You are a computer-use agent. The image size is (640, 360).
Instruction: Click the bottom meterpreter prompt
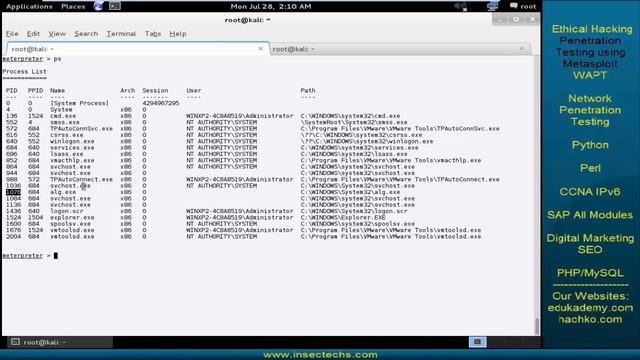[x=26, y=256]
